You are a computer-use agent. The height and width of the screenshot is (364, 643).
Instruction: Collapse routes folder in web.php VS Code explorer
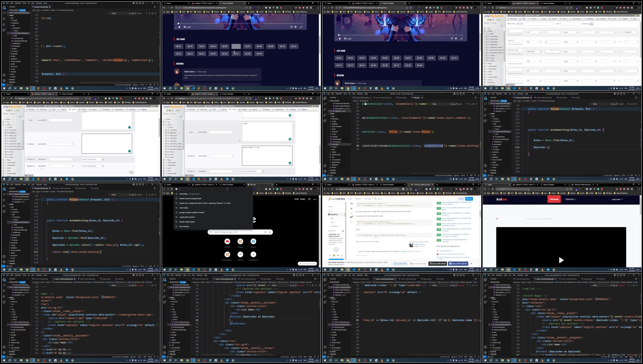[x=334, y=134]
